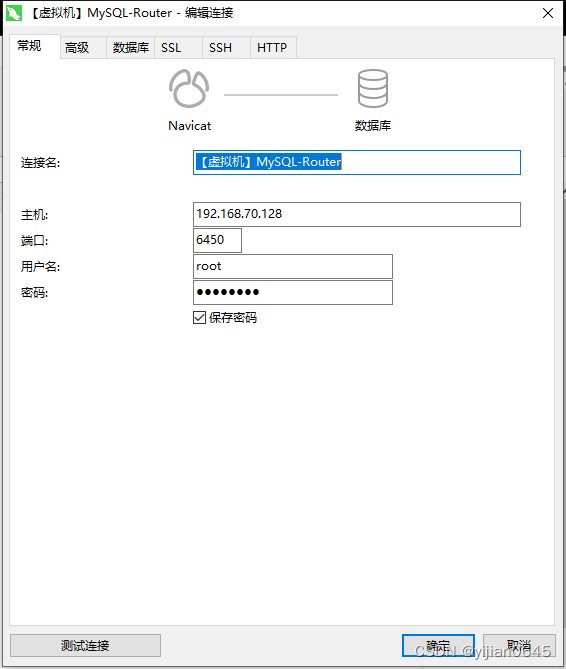This screenshot has height=669, width=566.
Task: Open the 数据库 tab
Action: click(x=131, y=47)
